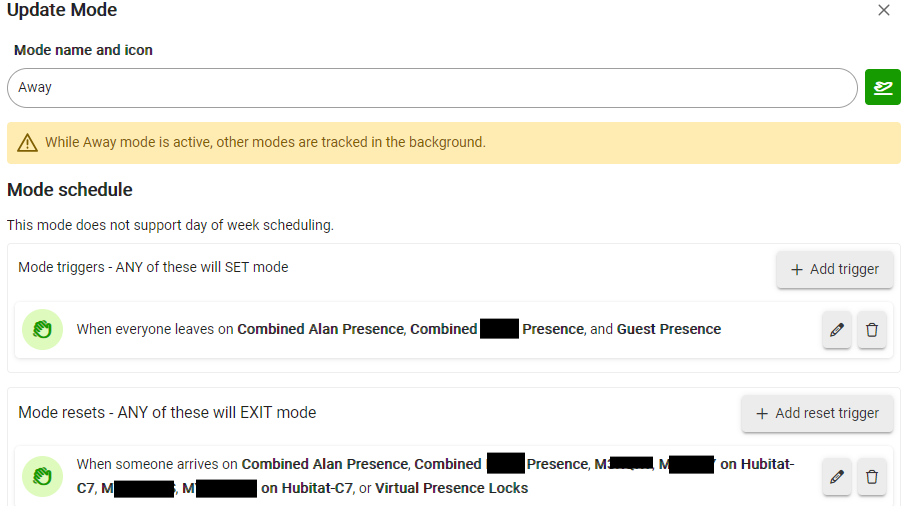This screenshot has height=506, width=904.
Task: Focus the Away mode name field
Action: tap(432, 88)
